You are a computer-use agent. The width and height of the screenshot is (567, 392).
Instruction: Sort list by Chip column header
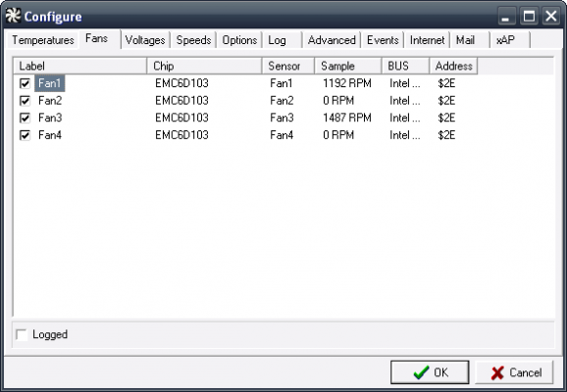pos(204,66)
